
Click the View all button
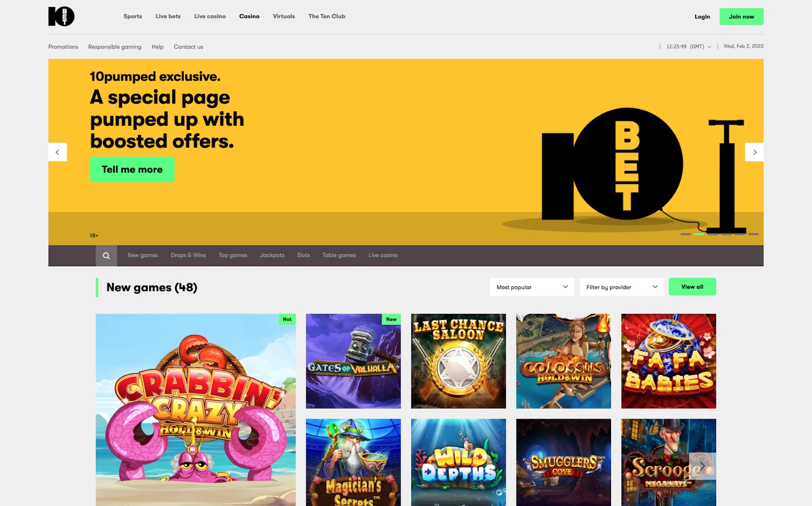click(692, 287)
